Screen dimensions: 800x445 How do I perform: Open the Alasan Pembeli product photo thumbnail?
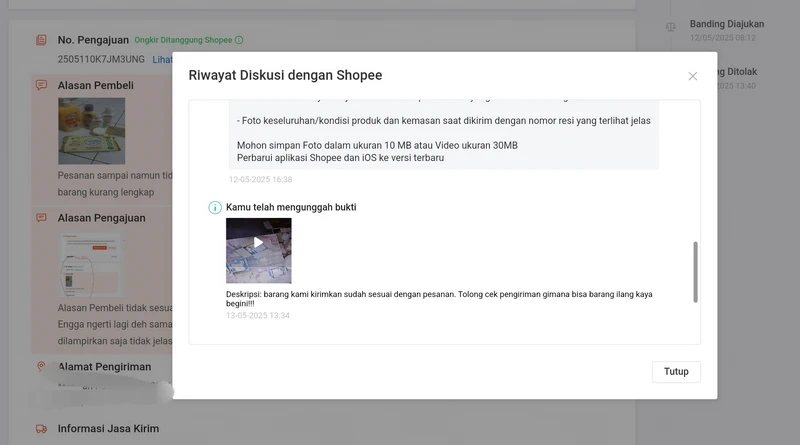(x=91, y=131)
